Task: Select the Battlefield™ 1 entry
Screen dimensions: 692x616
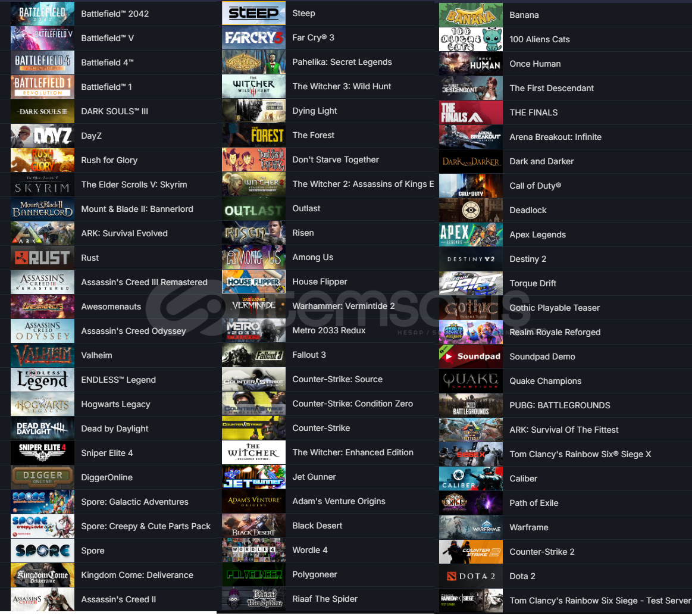Action: 107,87
